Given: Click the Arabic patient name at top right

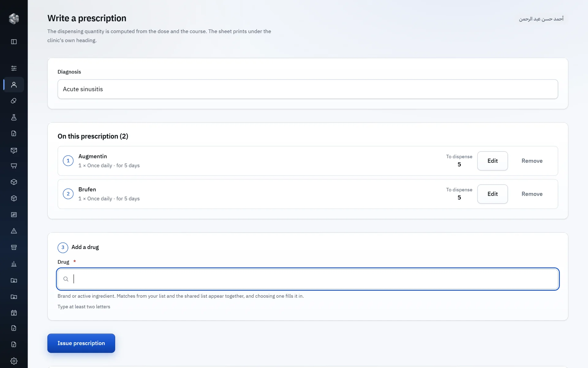Looking at the screenshot, I should tap(541, 19).
